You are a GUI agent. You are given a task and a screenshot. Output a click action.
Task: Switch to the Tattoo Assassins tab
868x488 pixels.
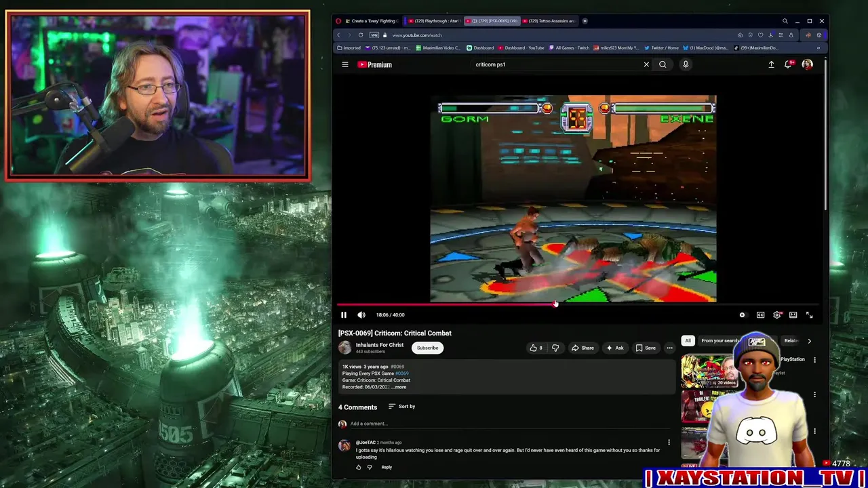pyautogui.click(x=549, y=21)
